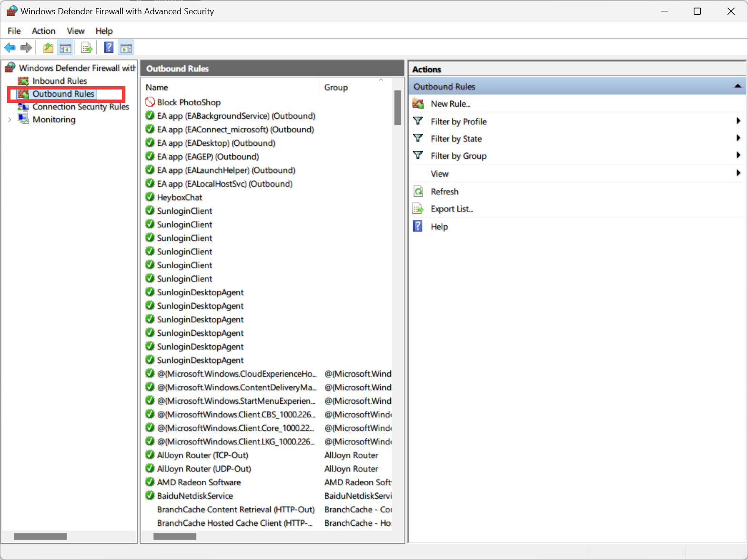Select the Outbound Rules tree node
Viewport: 748px width, 560px height.
tap(63, 94)
